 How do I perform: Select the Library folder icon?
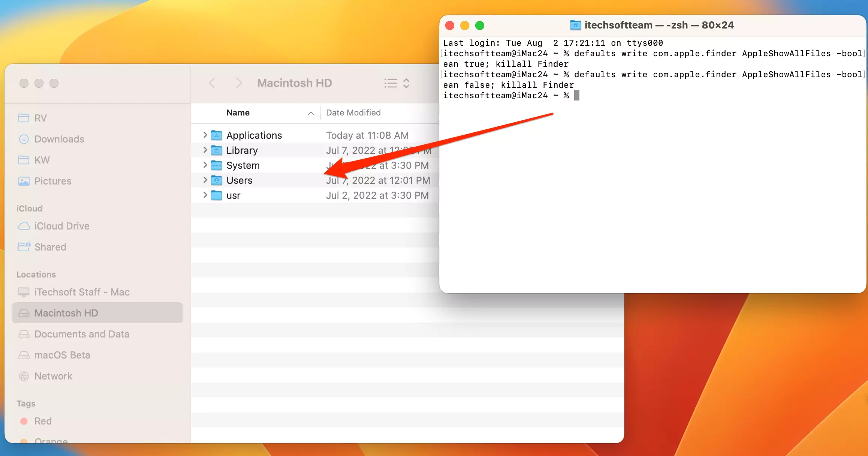[x=217, y=150]
